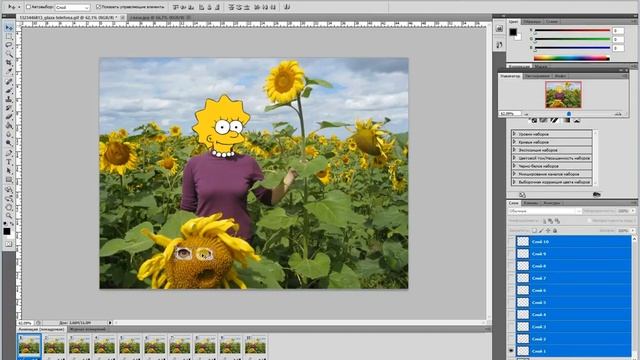Expand Черно-белое наборов preset group
Viewport: 640px width, 360px height.
tap(515, 166)
